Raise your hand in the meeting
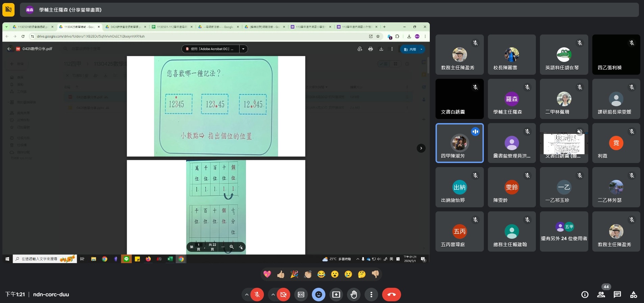 (x=354, y=295)
